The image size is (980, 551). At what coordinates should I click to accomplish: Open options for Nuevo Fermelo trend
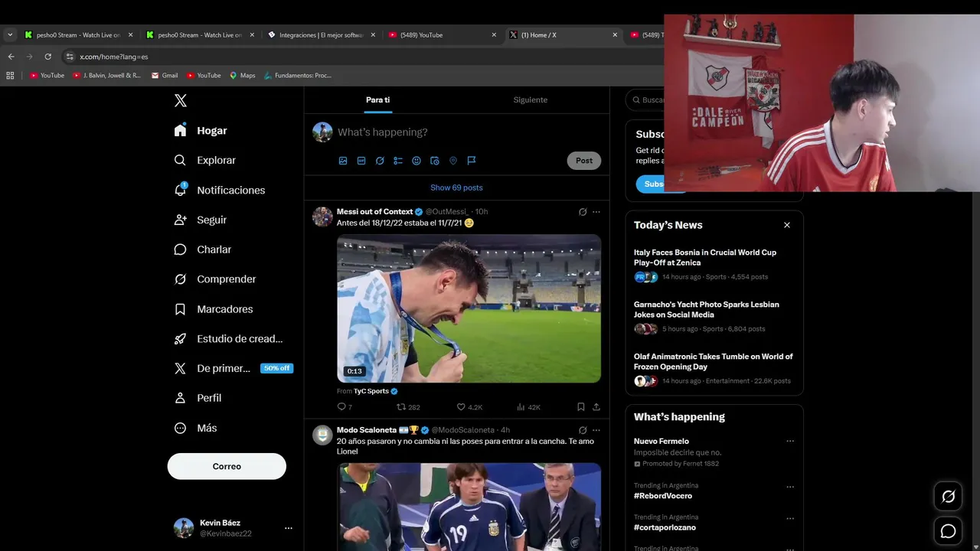tap(790, 441)
